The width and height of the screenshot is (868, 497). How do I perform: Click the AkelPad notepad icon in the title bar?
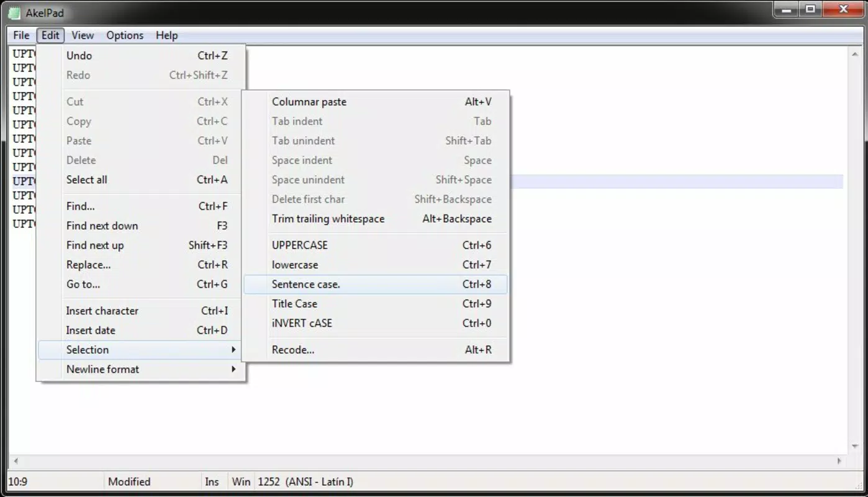[14, 12]
